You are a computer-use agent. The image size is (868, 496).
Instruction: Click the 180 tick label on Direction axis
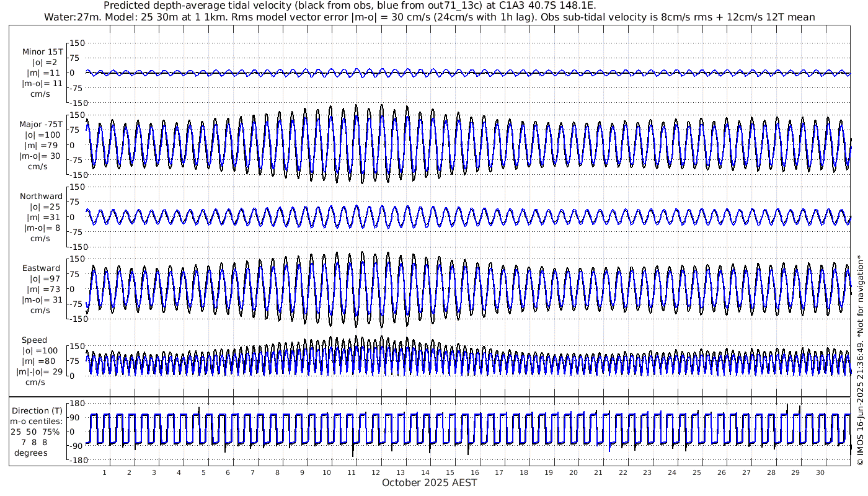tap(76, 404)
